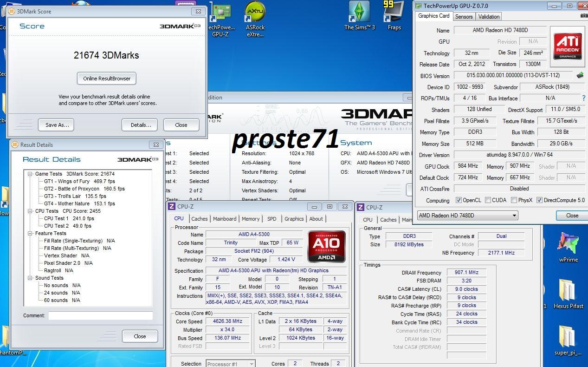The image size is (588, 367).
Task: Click the CPU-Z title bar icon of the left window
Action: pos(172,207)
